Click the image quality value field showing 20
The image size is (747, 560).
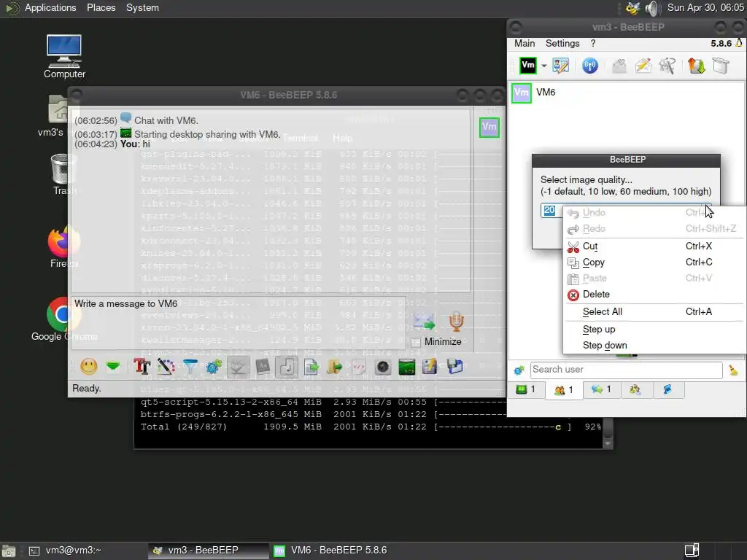click(551, 211)
